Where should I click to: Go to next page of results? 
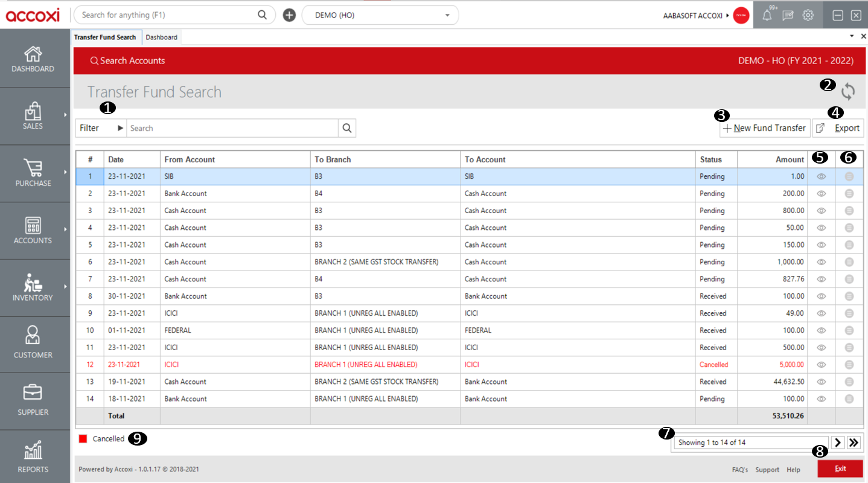point(838,443)
